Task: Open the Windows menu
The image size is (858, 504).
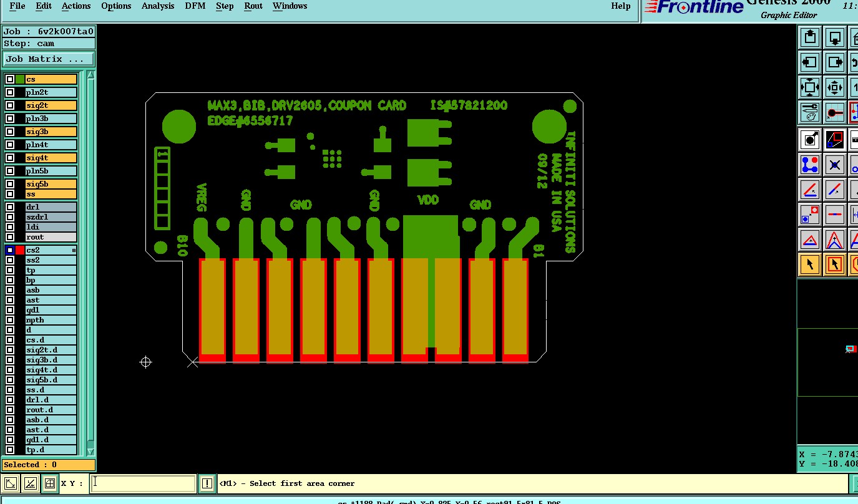Action: click(290, 6)
